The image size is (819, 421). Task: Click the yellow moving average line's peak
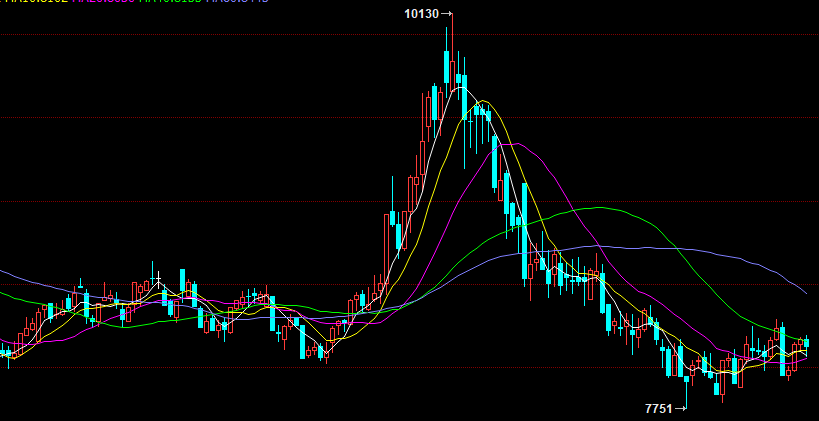pyautogui.click(x=483, y=101)
